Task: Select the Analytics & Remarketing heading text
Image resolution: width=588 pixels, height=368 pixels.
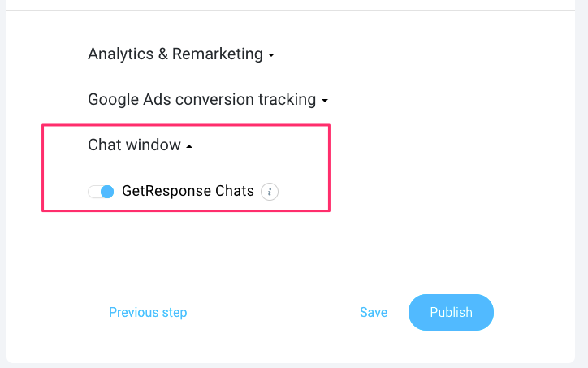Action: [x=175, y=54]
